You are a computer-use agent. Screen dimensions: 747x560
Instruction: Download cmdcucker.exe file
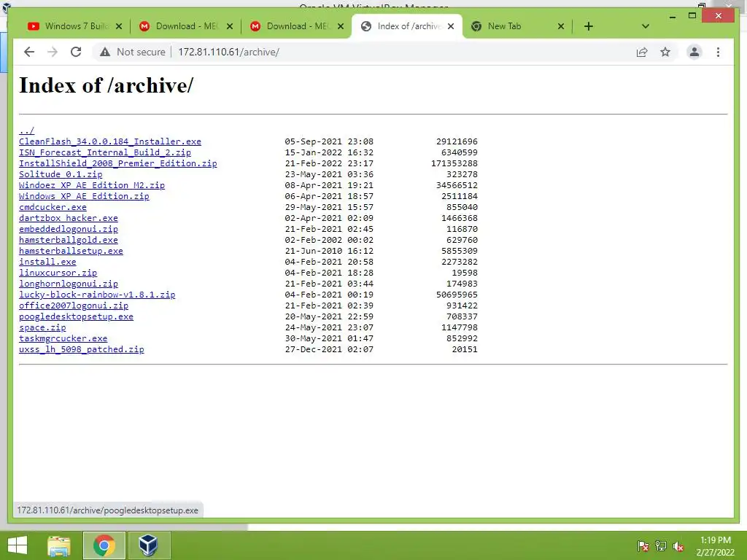53,207
